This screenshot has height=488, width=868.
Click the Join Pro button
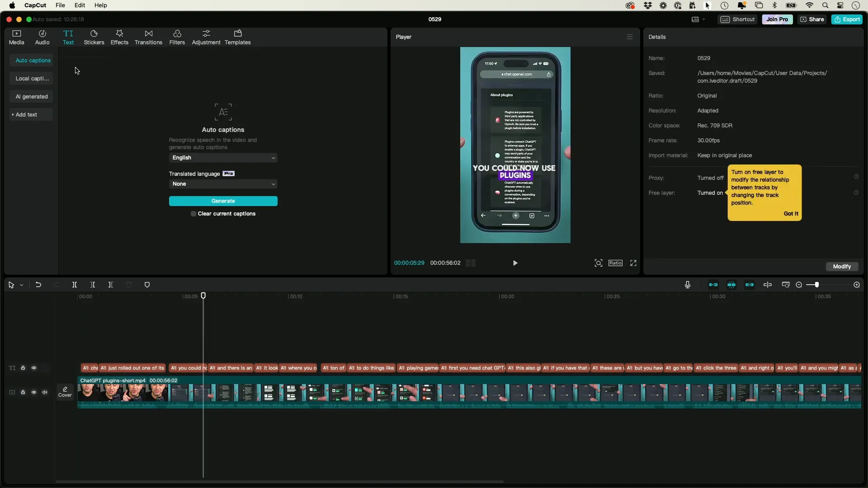pyautogui.click(x=777, y=19)
